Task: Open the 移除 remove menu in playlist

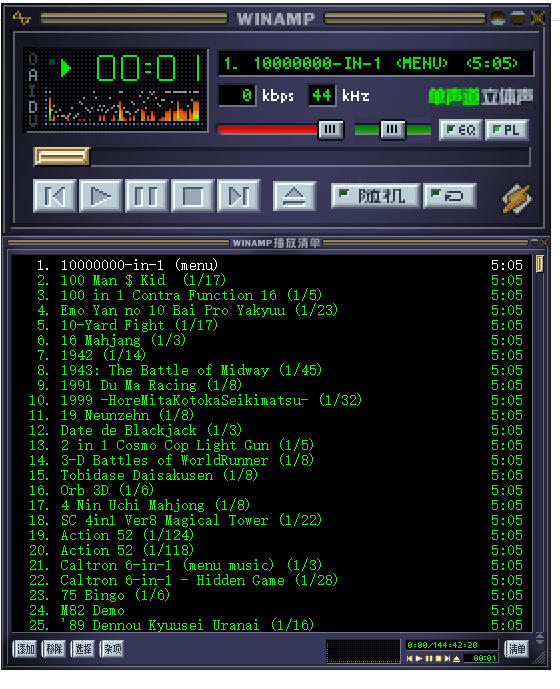Action: [54, 649]
